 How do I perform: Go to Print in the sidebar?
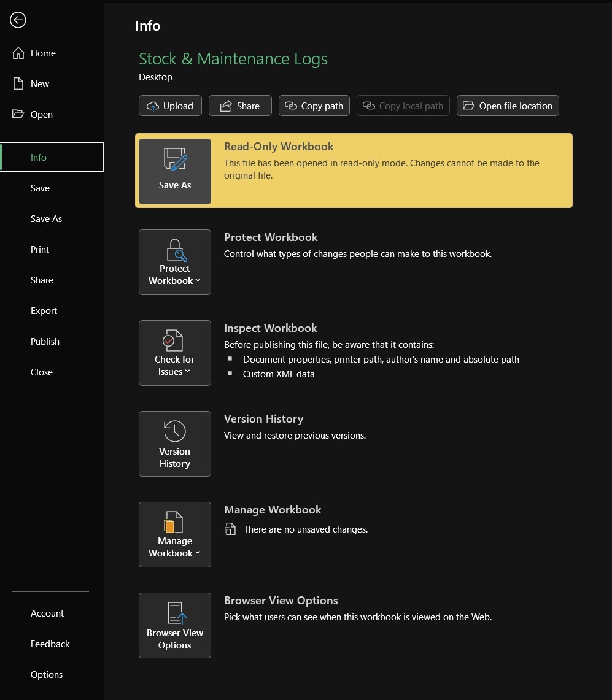click(52, 250)
